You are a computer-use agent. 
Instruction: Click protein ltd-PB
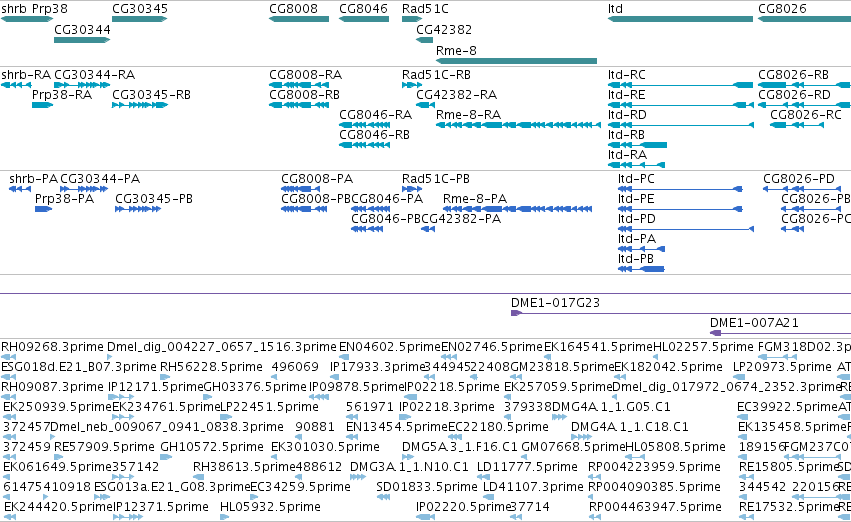[641, 269]
